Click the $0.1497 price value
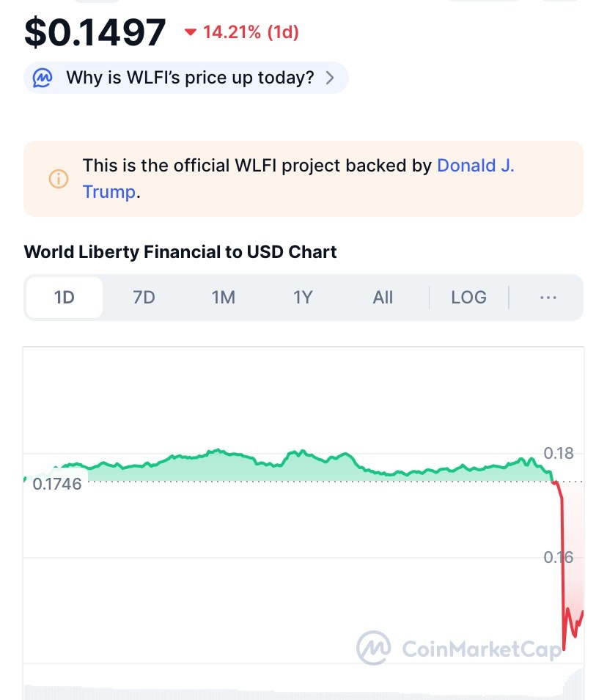 (x=95, y=32)
